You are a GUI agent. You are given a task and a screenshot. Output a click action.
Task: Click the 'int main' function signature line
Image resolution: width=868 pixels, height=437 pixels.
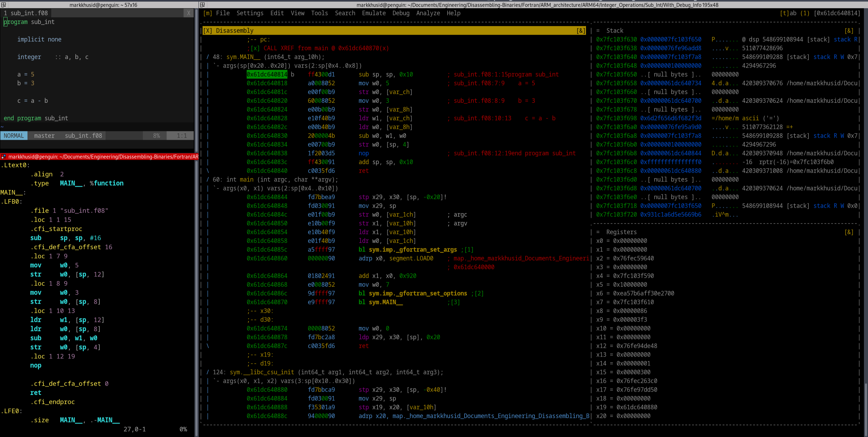(x=272, y=179)
